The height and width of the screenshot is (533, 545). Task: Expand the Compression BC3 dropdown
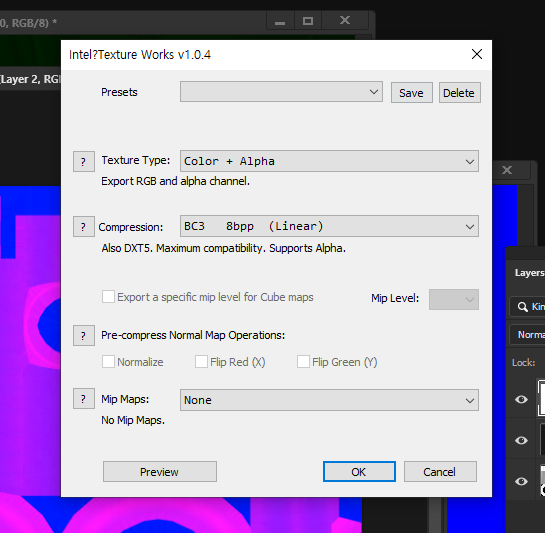(329, 226)
